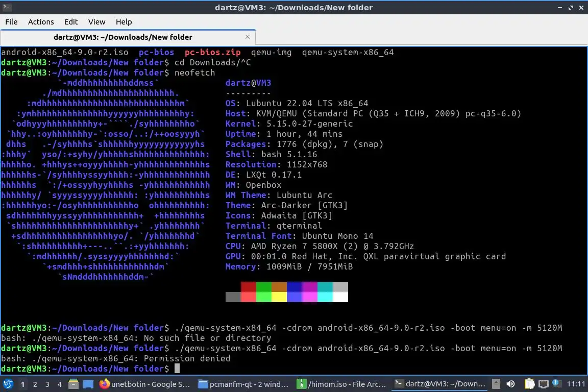Open the Actions menu
Image resolution: width=588 pixels, height=392 pixels.
[x=41, y=22]
